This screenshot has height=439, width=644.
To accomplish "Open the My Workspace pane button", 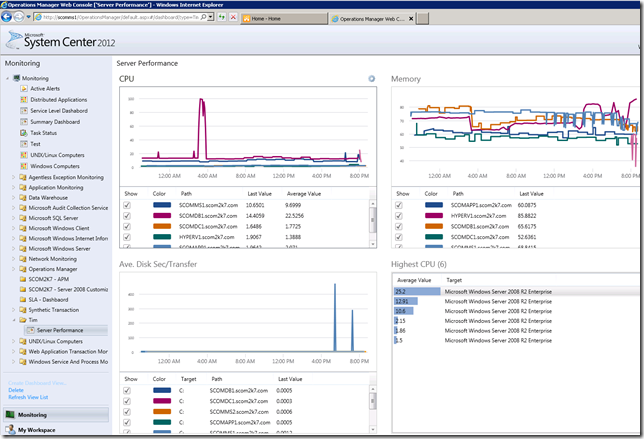I will 56,430.
